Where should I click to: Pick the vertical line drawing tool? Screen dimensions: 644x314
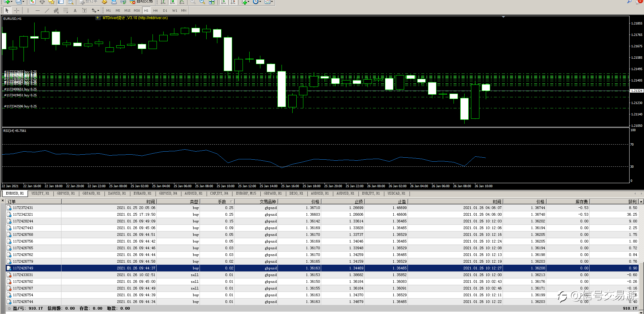point(28,10)
